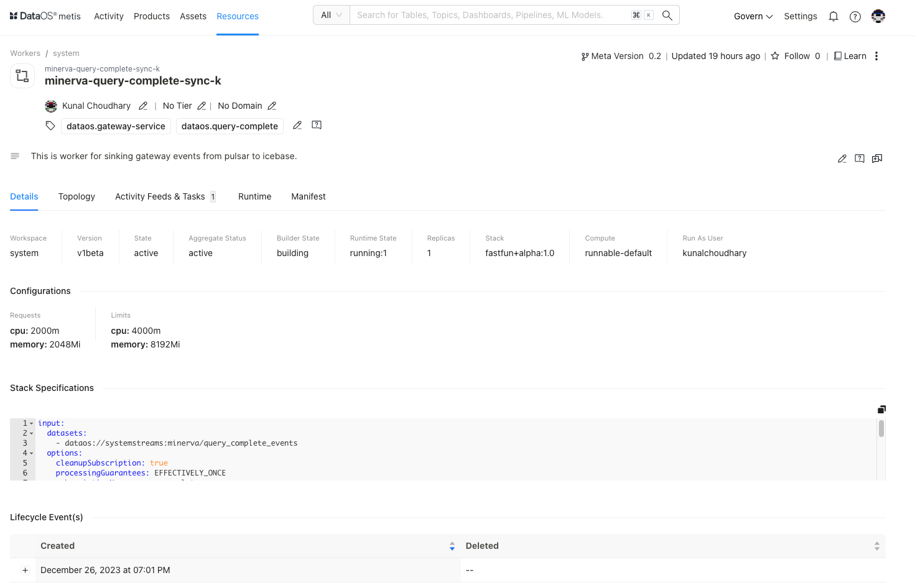Image resolution: width=915 pixels, height=588 pixels.
Task: Click Builder State value building
Action: click(292, 253)
